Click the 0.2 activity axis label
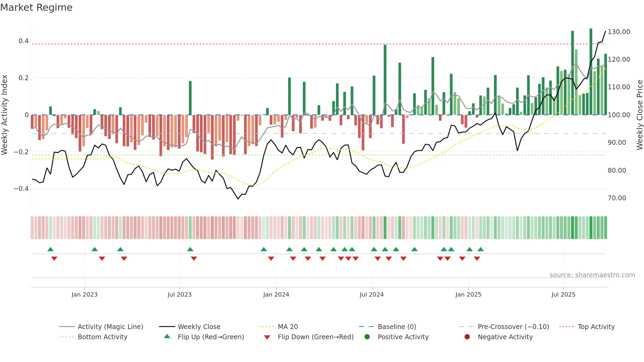Viewport: 644px width, 362px height. (x=23, y=78)
